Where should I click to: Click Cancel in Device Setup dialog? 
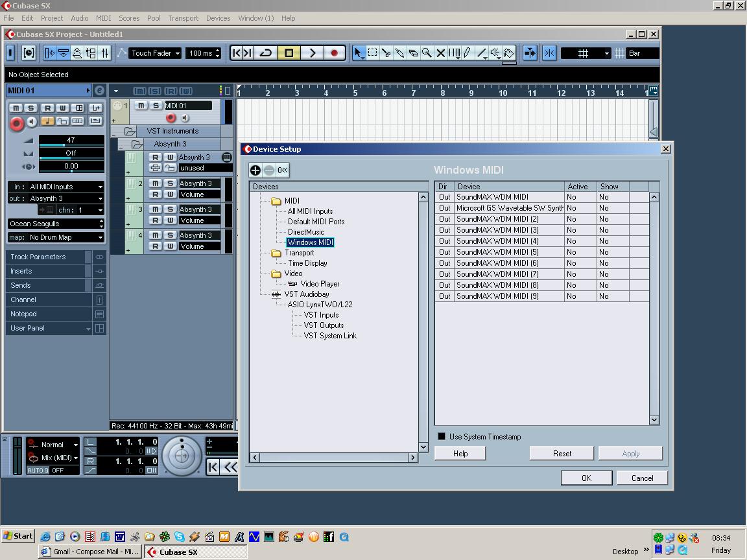coord(642,478)
